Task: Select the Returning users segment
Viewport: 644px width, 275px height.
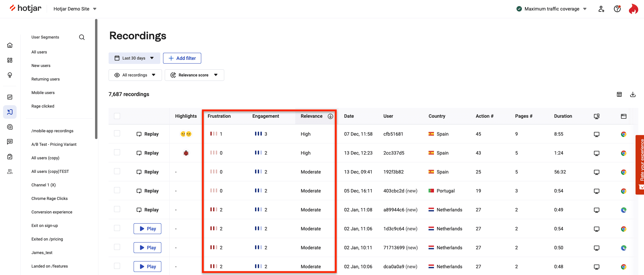Action: tap(46, 79)
